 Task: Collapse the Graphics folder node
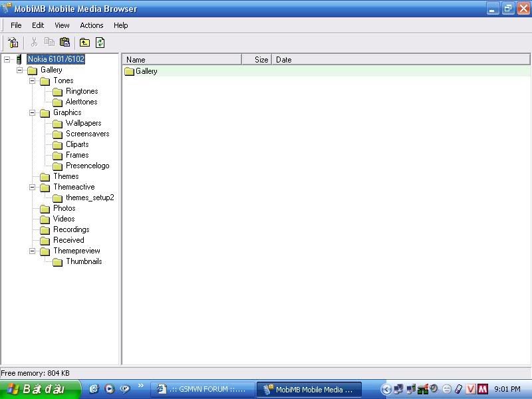click(x=32, y=112)
